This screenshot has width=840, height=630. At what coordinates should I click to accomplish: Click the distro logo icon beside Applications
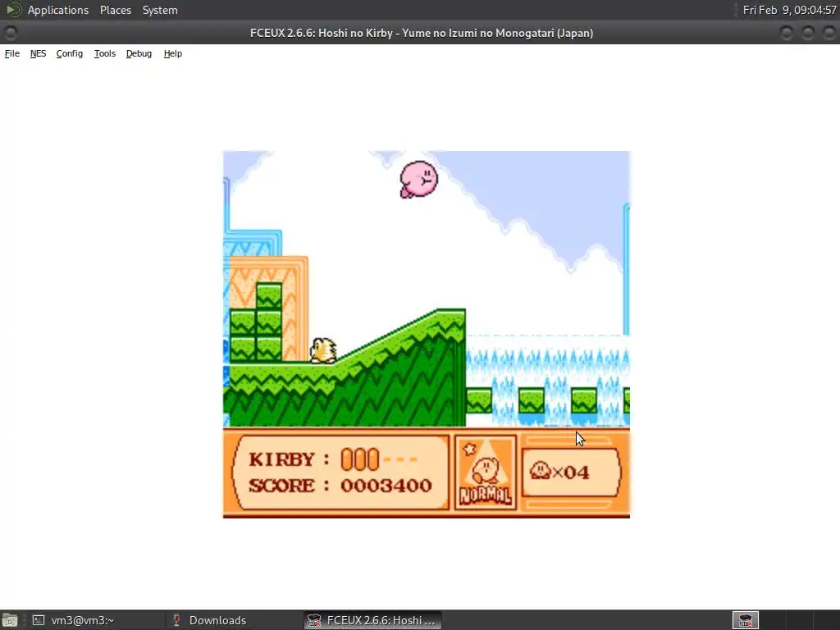point(13,10)
